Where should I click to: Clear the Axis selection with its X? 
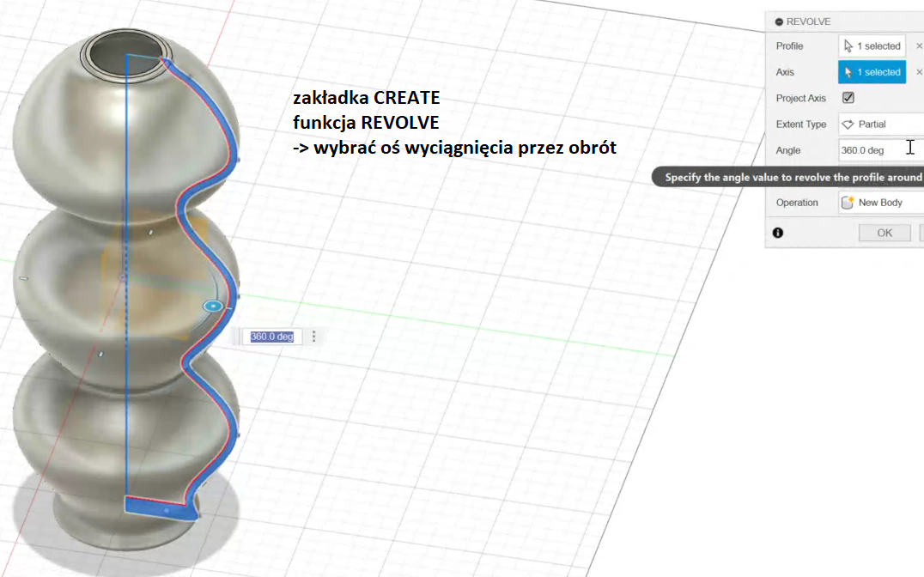pyautogui.click(x=919, y=72)
